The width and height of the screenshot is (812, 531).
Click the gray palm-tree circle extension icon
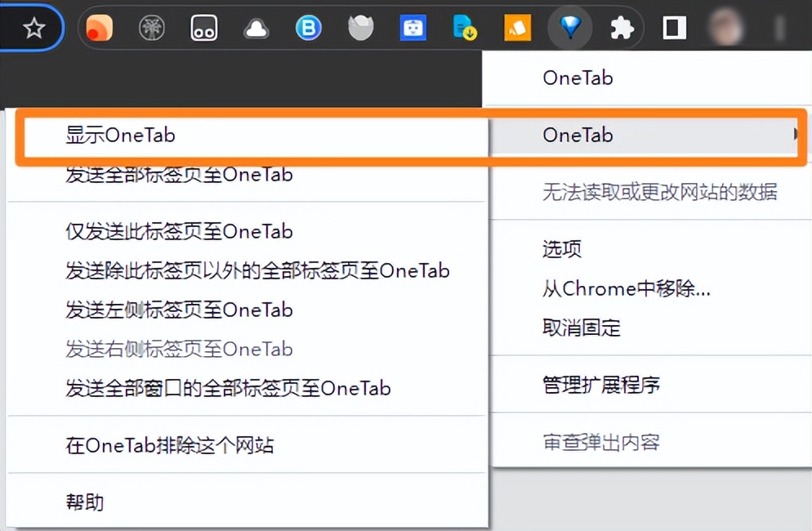(x=152, y=28)
